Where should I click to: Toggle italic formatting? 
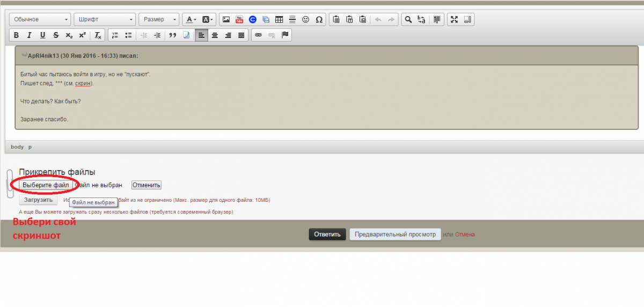29,35
